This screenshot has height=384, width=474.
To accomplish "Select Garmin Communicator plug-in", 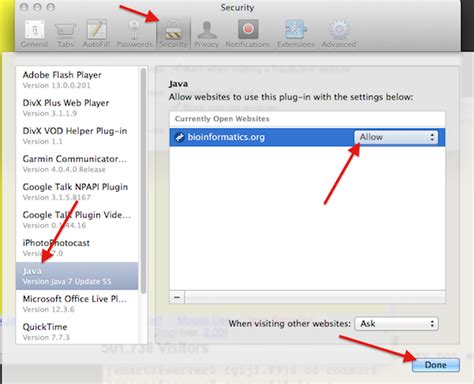I will tap(77, 164).
